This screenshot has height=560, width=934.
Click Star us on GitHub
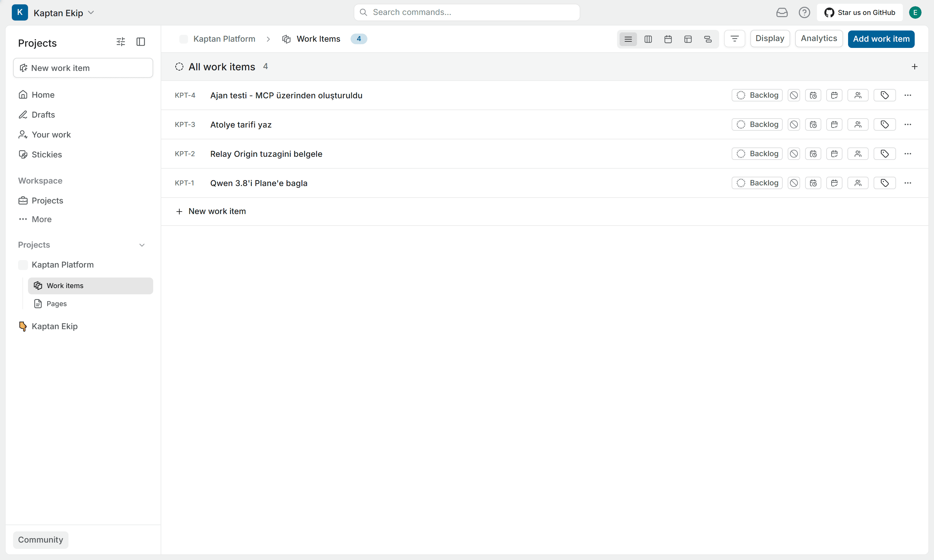coord(859,12)
